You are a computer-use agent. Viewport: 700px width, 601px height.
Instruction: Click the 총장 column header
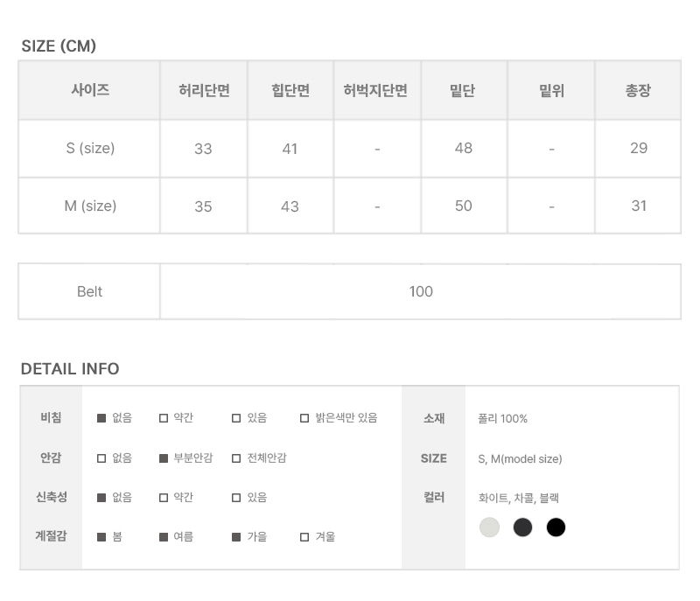click(x=638, y=90)
